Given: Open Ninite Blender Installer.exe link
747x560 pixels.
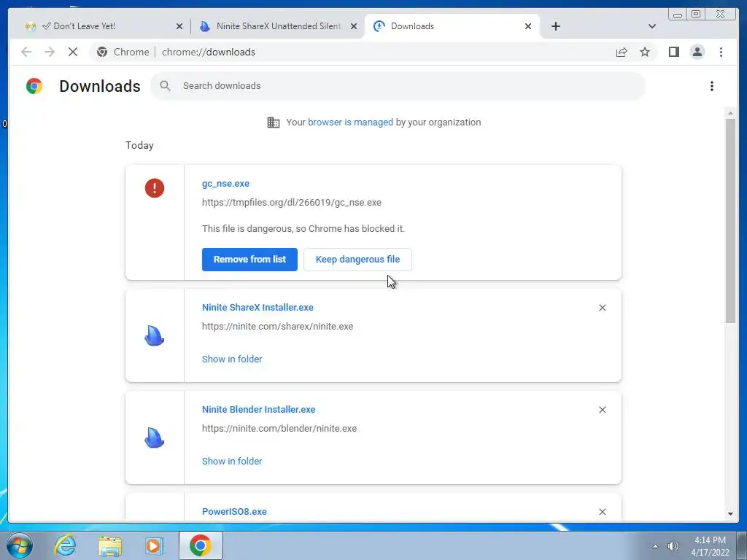Looking at the screenshot, I should pyautogui.click(x=259, y=410).
